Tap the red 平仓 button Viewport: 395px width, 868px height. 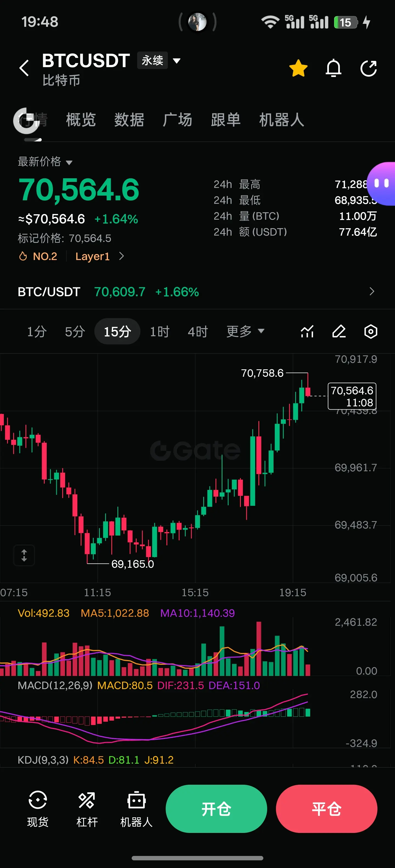click(326, 809)
